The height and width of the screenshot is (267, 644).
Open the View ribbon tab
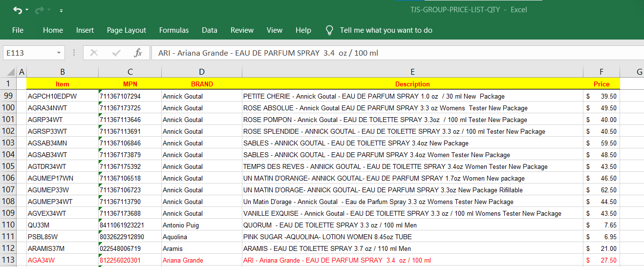click(x=275, y=30)
